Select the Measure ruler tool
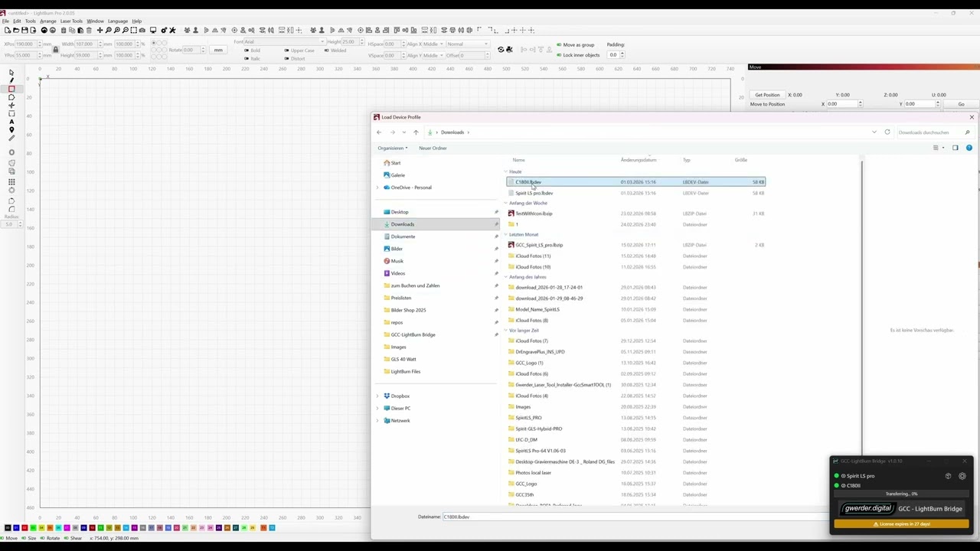 (11, 139)
